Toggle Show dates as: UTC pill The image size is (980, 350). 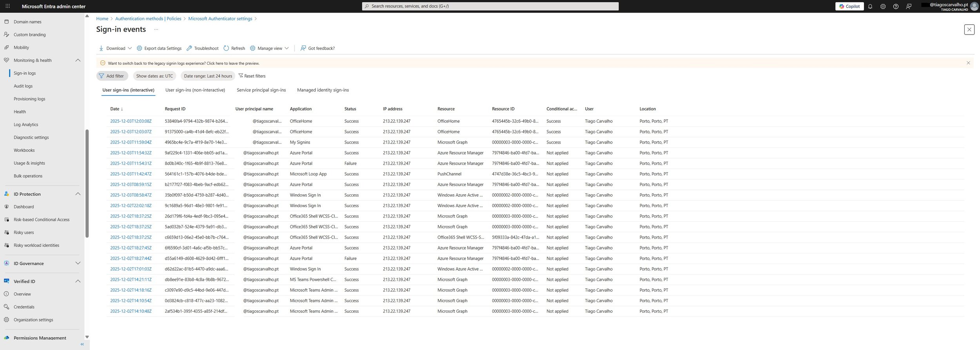point(154,76)
